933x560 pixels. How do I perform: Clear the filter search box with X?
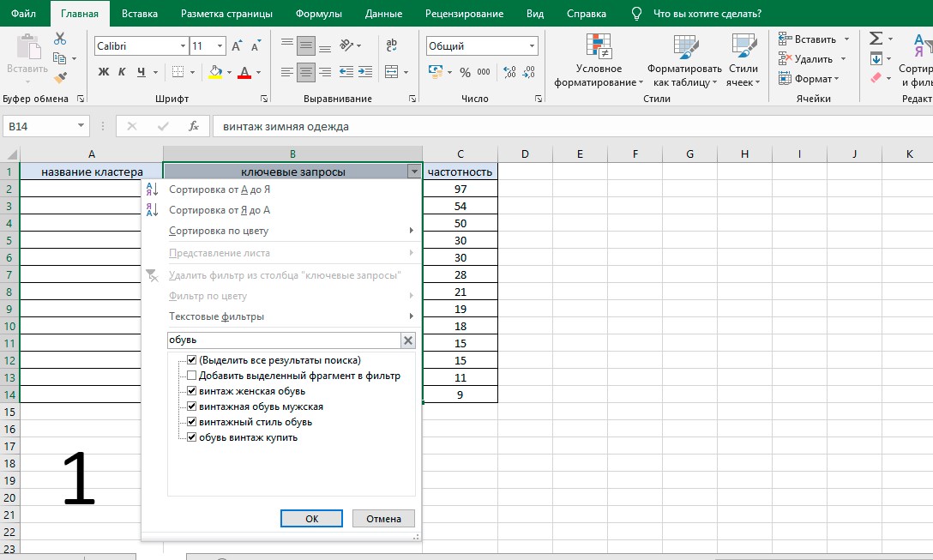(408, 340)
